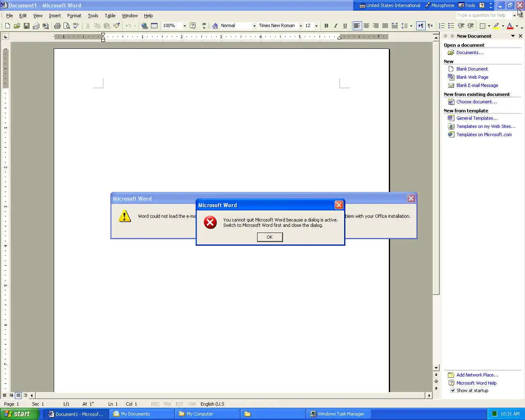Toggle Bold formatting

point(326,26)
